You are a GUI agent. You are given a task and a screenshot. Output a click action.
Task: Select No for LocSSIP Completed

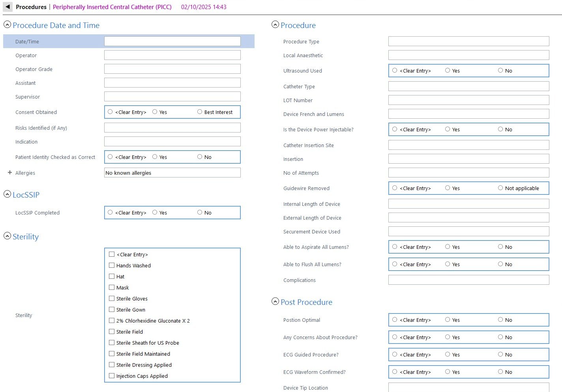click(x=200, y=212)
